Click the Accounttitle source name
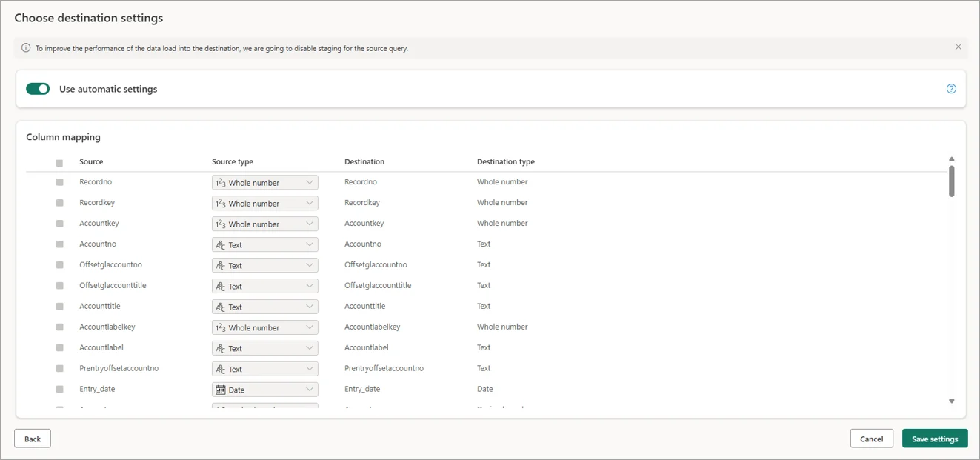Viewport: 980px width, 460px height. [100, 306]
